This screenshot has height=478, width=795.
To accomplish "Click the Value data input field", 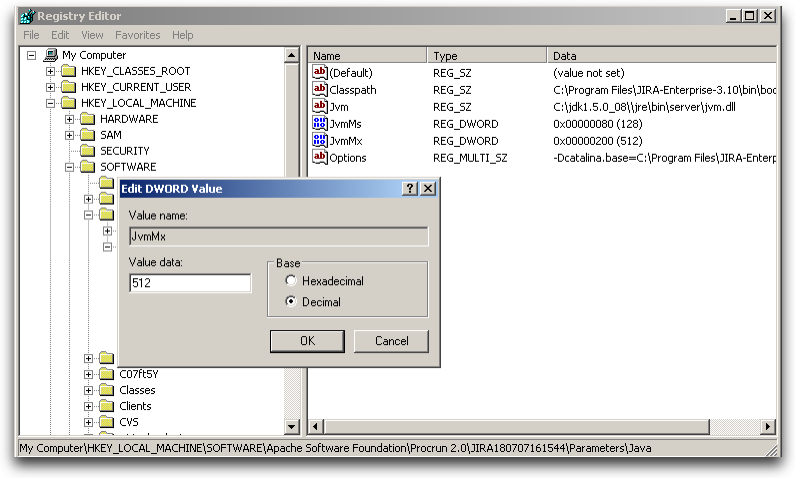I will (190, 283).
